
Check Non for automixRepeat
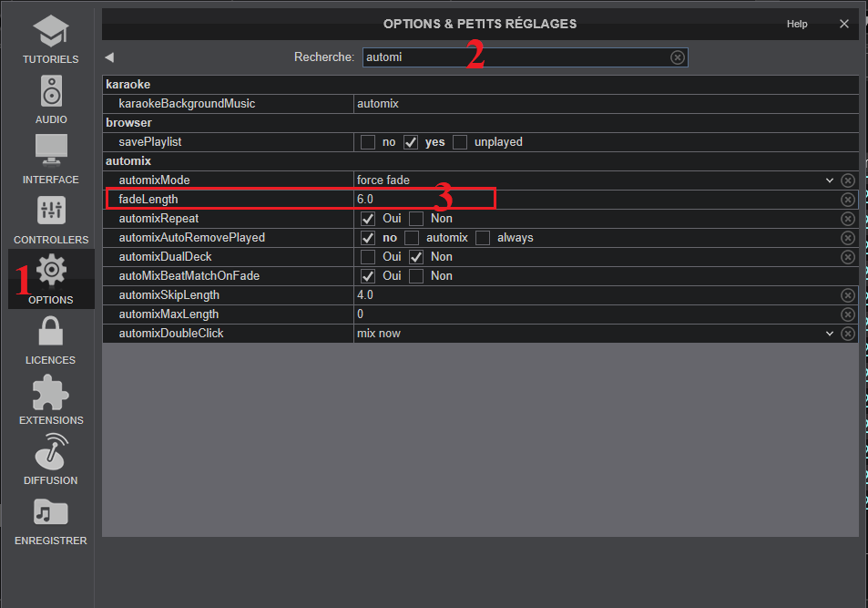(x=416, y=219)
